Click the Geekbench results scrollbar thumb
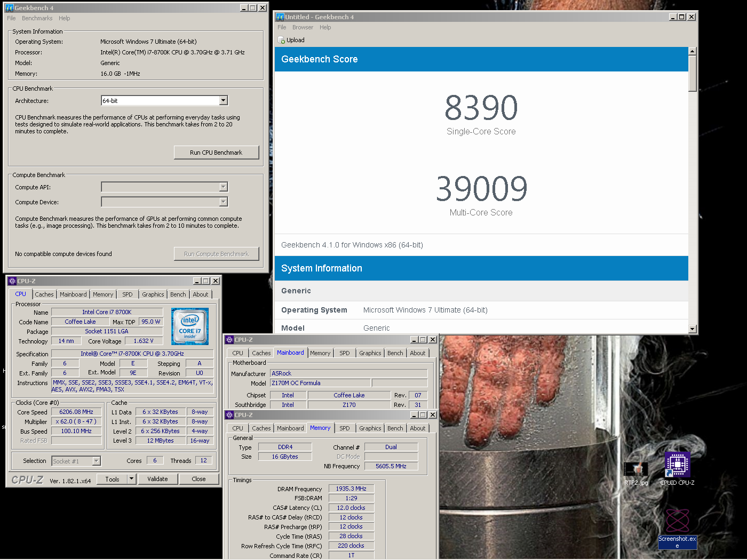This screenshot has height=560, width=747. (x=693, y=74)
